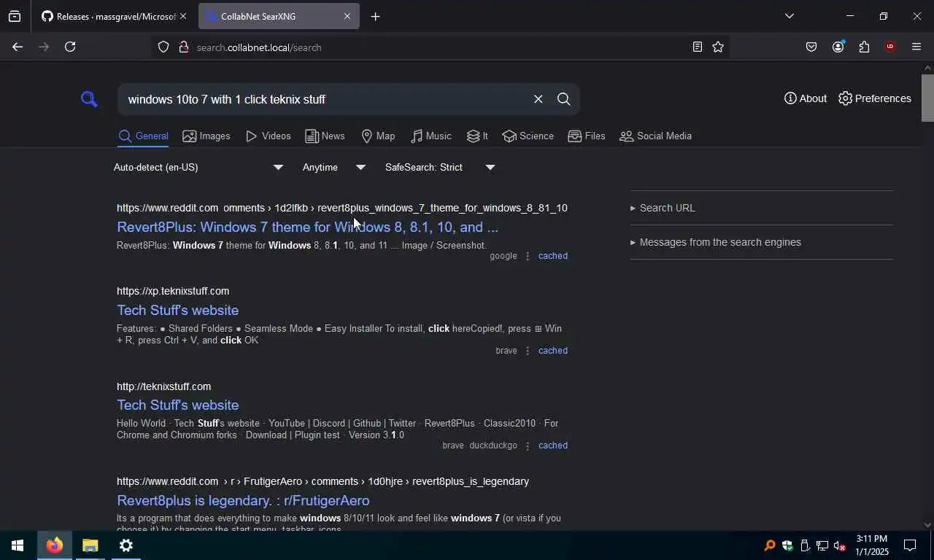Open the Windows Start menu
Viewport: 934px width, 560px height.
(18, 545)
